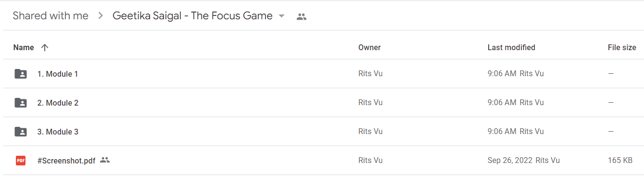Open the 1. Module 1 shared folder icon

[21, 74]
